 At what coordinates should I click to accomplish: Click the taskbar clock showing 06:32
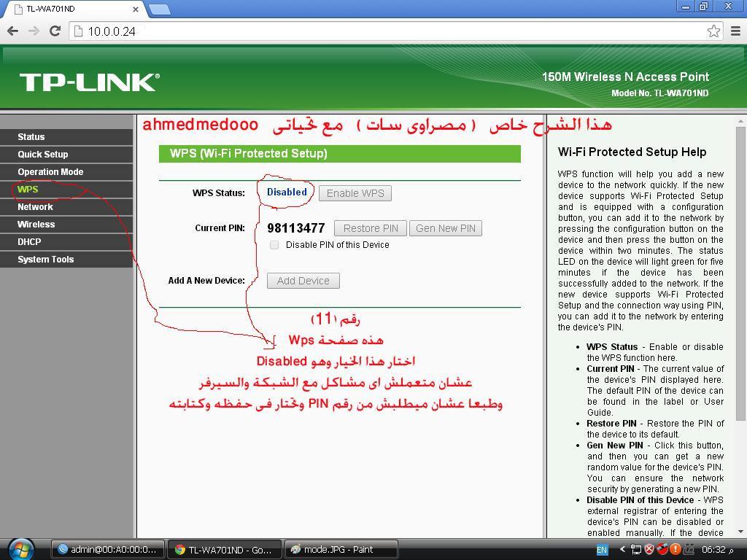pos(717,550)
